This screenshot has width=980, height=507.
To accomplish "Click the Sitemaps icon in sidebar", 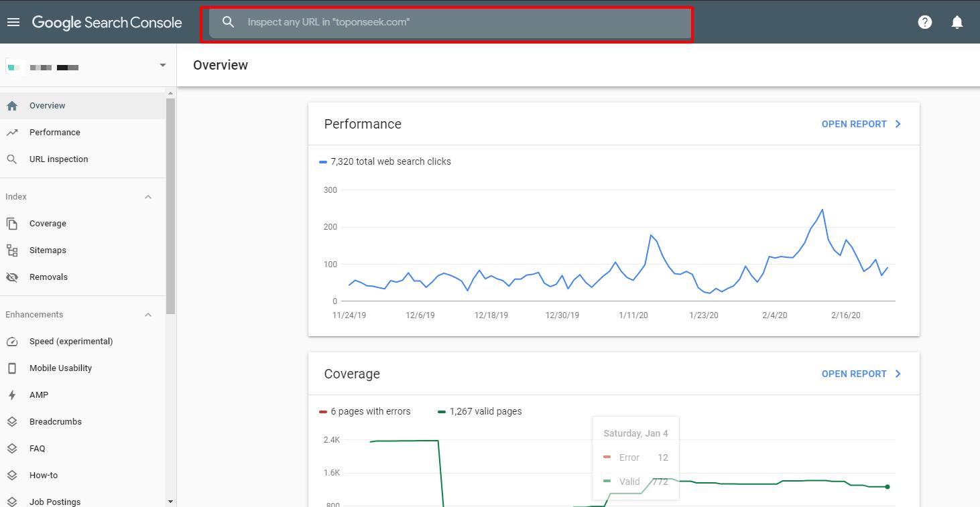I will tap(12, 250).
